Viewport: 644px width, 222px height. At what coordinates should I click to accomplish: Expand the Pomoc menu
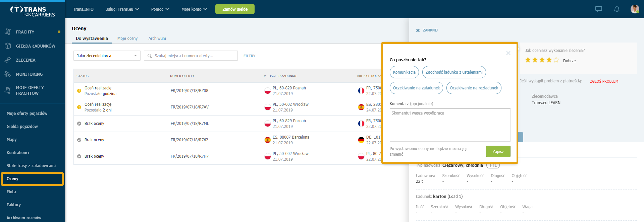click(x=160, y=9)
